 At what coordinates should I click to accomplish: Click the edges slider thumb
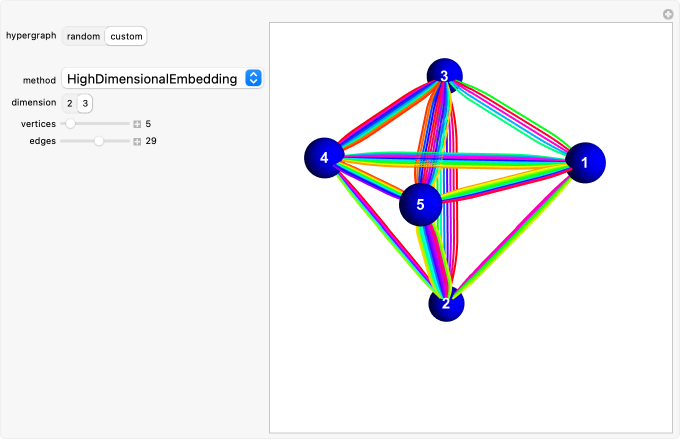coord(99,142)
